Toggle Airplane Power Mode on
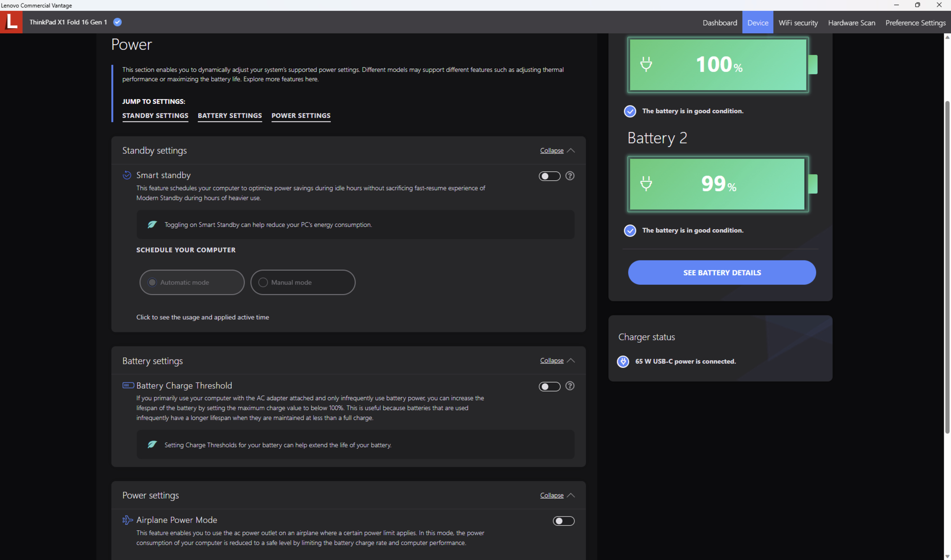 click(x=563, y=521)
